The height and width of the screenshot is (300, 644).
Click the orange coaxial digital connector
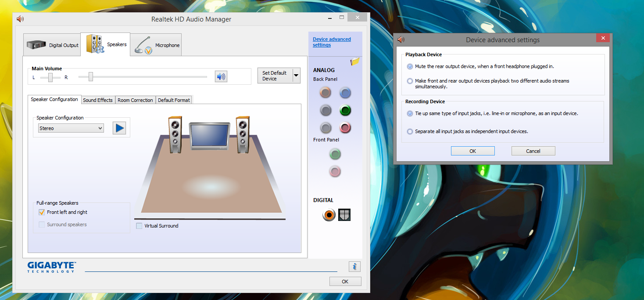(329, 215)
